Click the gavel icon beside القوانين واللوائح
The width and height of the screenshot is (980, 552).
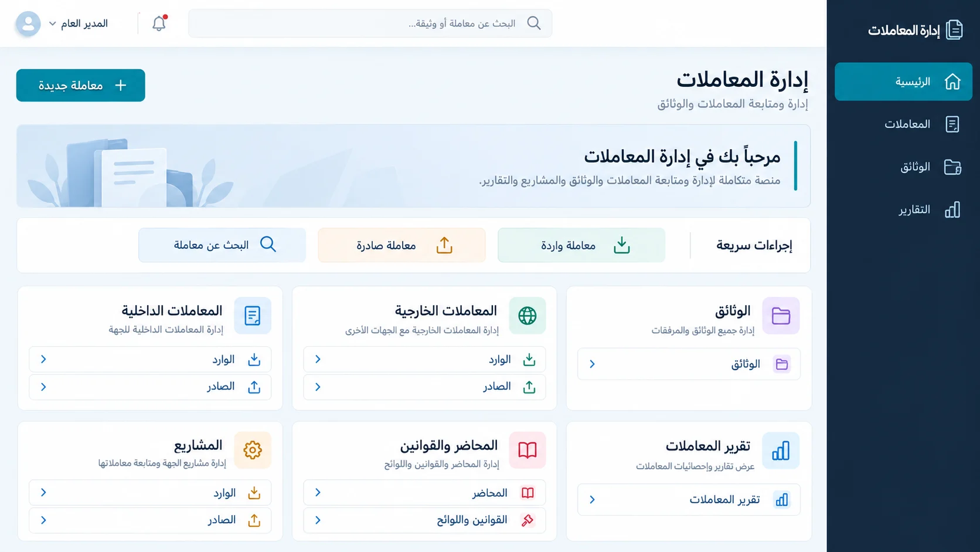[x=528, y=520]
